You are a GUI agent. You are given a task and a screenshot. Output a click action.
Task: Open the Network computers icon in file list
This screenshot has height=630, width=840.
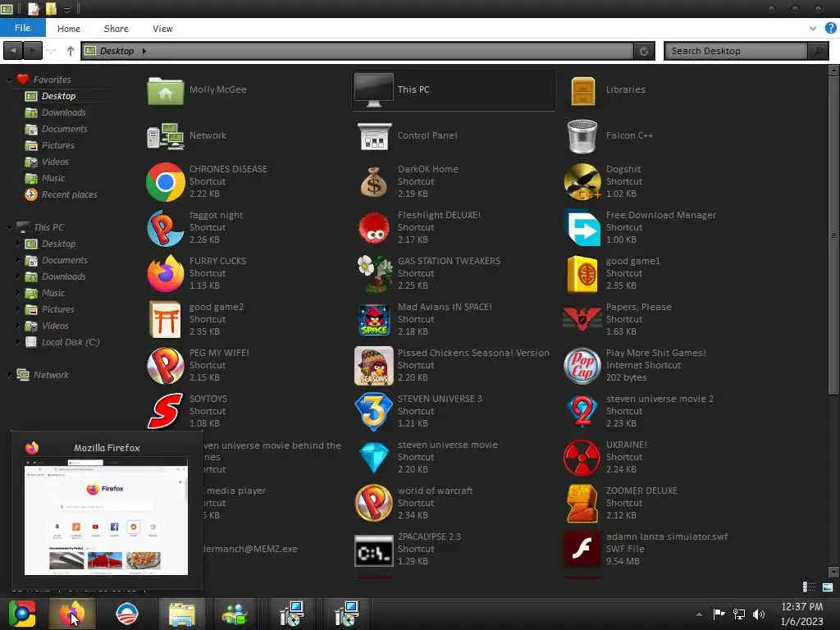[x=166, y=136]
